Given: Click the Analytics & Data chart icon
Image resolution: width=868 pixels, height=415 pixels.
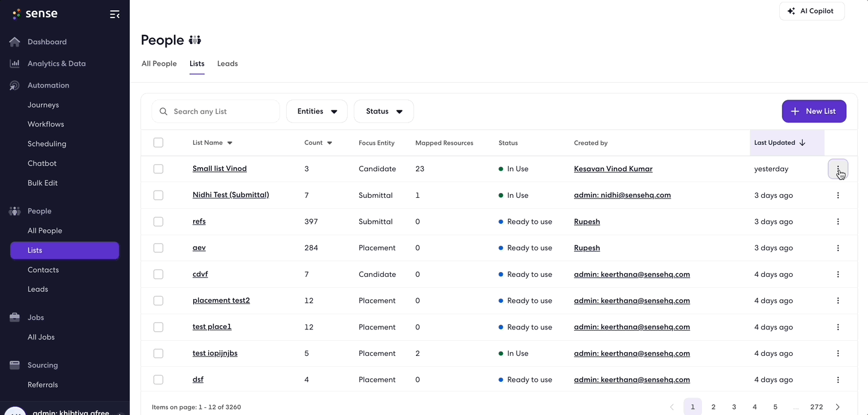Looking at the screenshot, I should tap(14, 63).
